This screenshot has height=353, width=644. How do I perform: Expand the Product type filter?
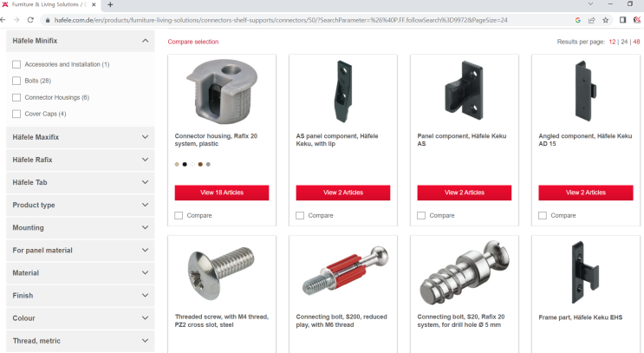[x=81, y=205]
